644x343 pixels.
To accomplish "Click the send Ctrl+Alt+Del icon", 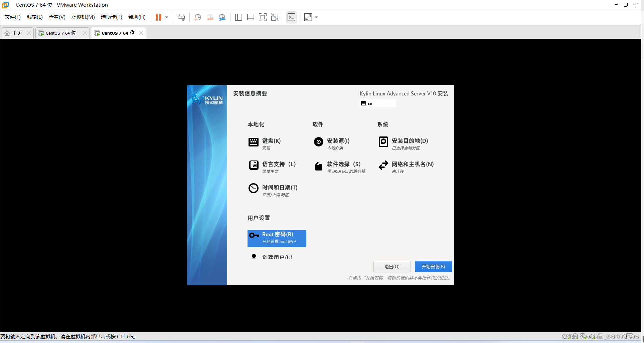I will tap(181, 17).
